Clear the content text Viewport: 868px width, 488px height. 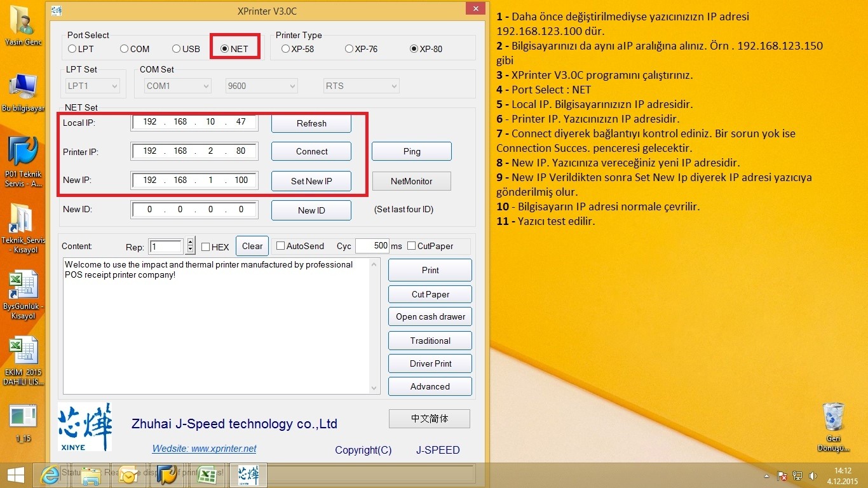tap(252, 246)
